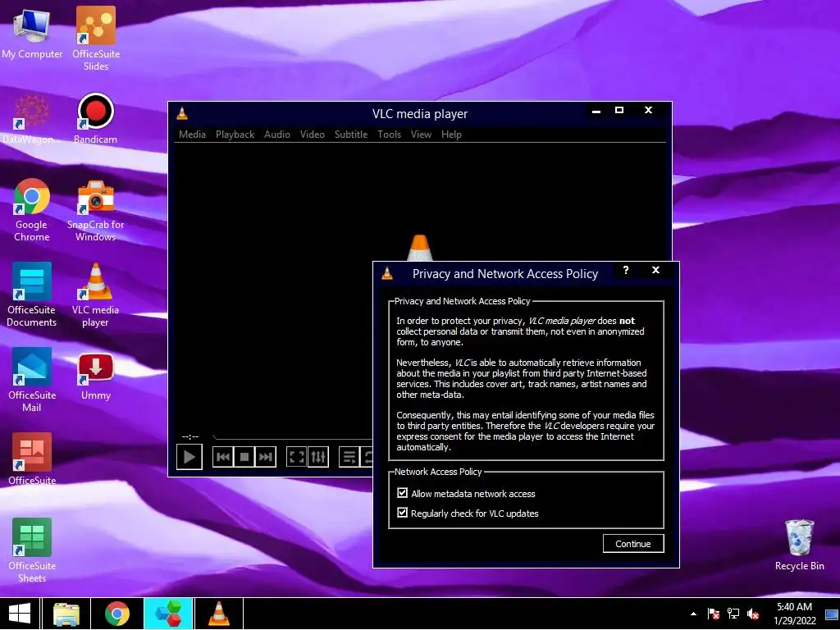
Task: Select OfficeSuite Mail desktop icon
Action: [32, 381]
